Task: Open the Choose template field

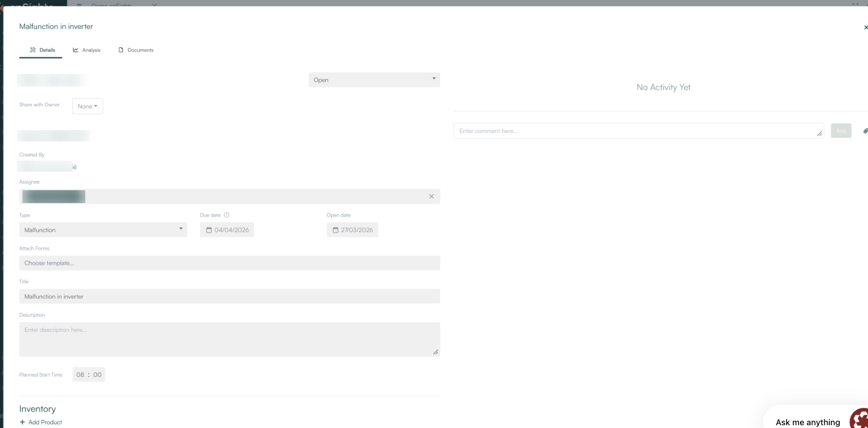Action: (230, 263)
